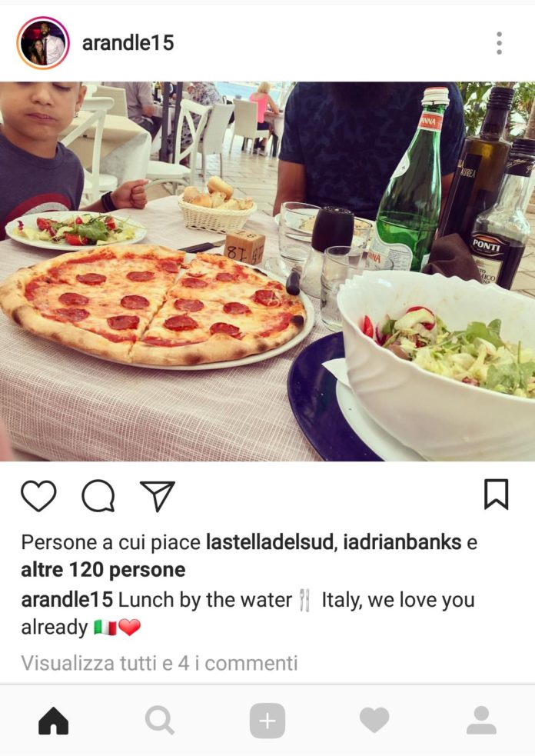This screenshot has width=535, height=756.
Task: View the altre 120 persone likes list
Action: [103, 570]
